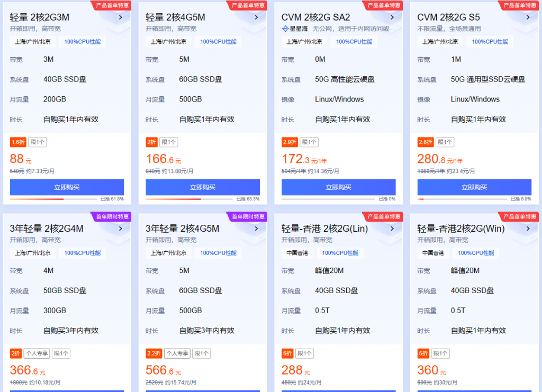Image resolution: width=542 pixels, height=392 pixels.
Task: Open the 轻量-香港2核2G(Win) title
Action: pos(461,229)
